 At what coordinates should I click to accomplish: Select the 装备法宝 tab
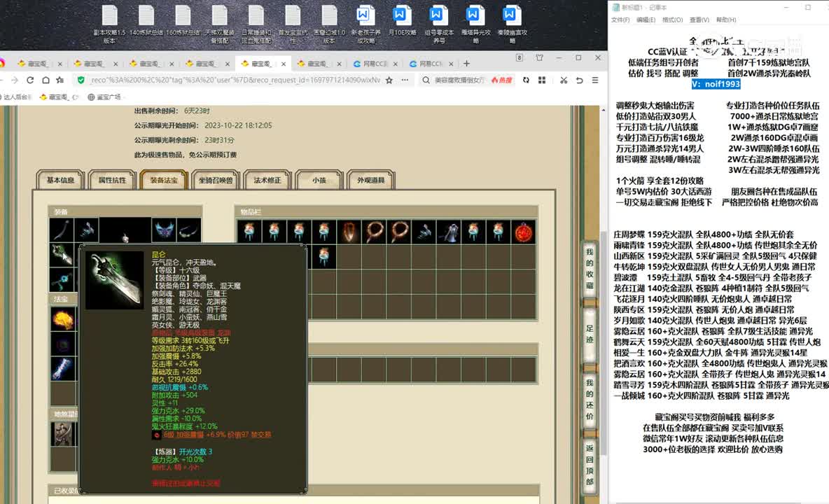[164, 180]
